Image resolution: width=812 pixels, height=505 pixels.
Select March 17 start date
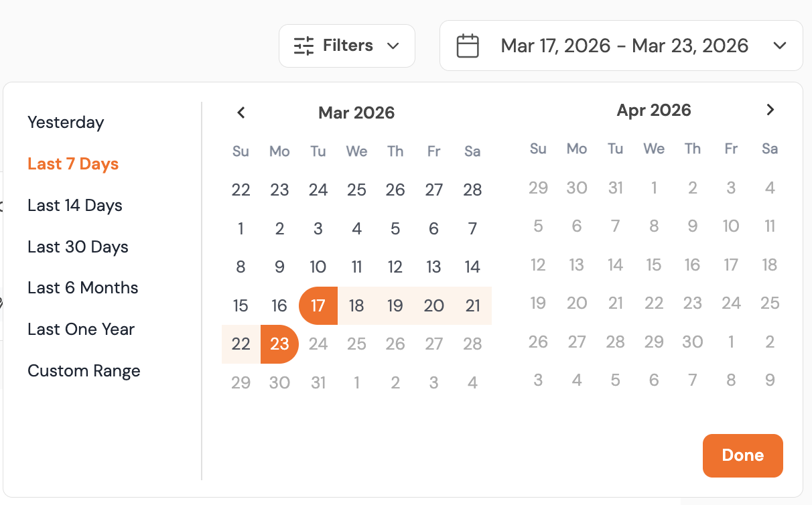pos(318,305)
